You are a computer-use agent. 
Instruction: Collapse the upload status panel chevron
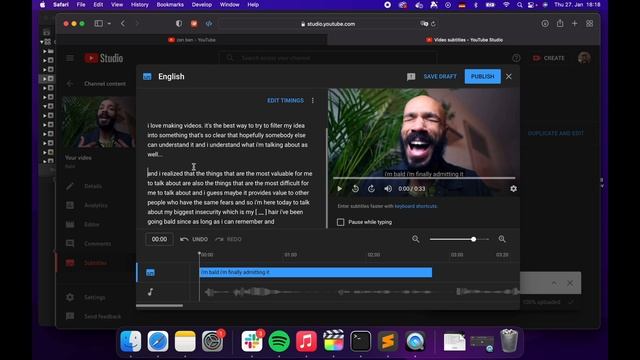tap(554, 283)
